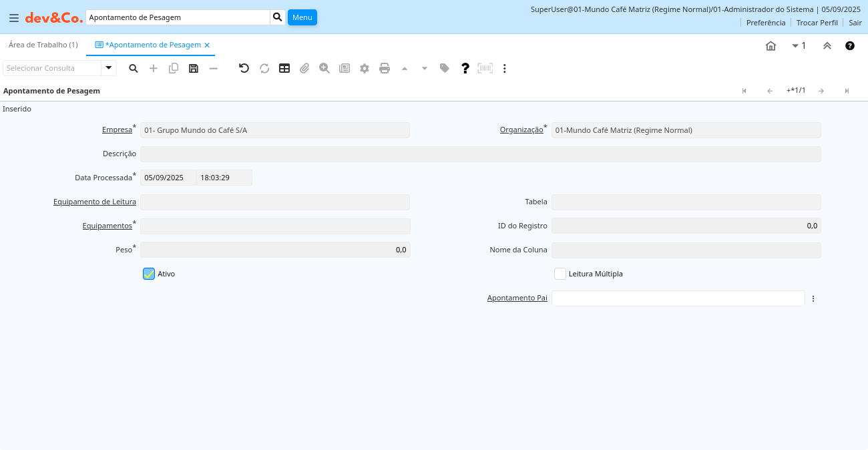Click the Trocar Perfil link

click(817, 23)
